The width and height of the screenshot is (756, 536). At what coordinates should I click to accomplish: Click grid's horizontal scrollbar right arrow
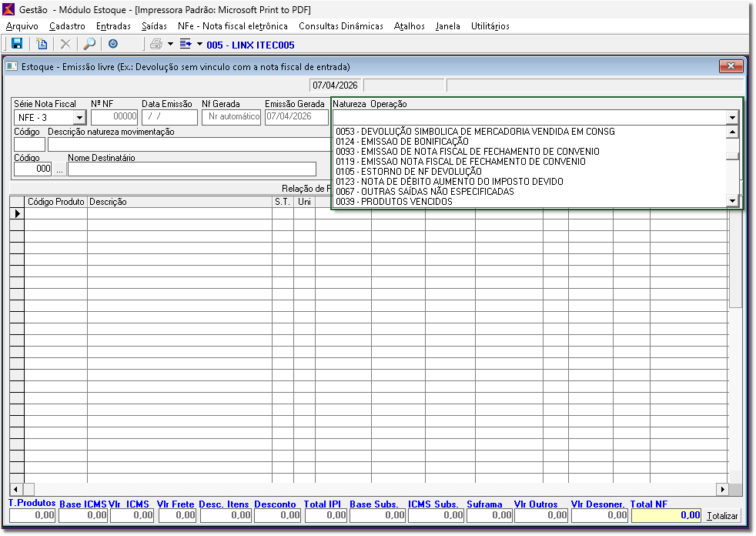(x=722, y=489)
